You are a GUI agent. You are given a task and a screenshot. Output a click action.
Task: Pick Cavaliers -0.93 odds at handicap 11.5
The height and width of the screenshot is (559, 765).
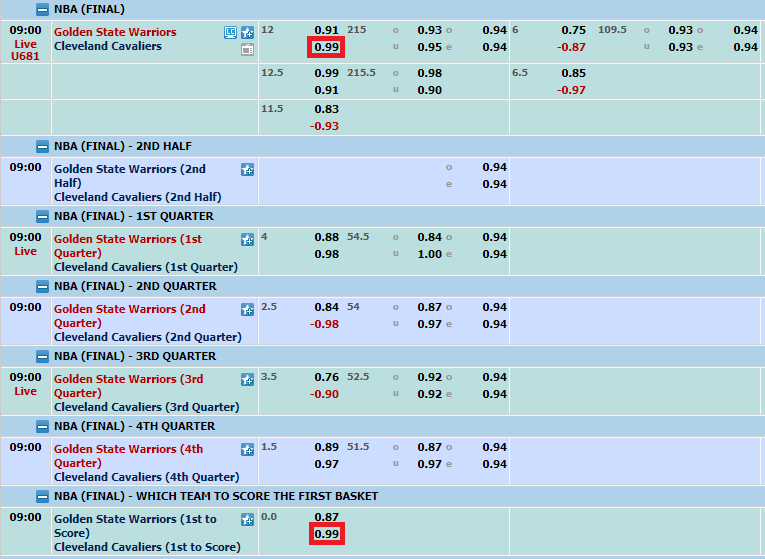(x=324, y=126)
